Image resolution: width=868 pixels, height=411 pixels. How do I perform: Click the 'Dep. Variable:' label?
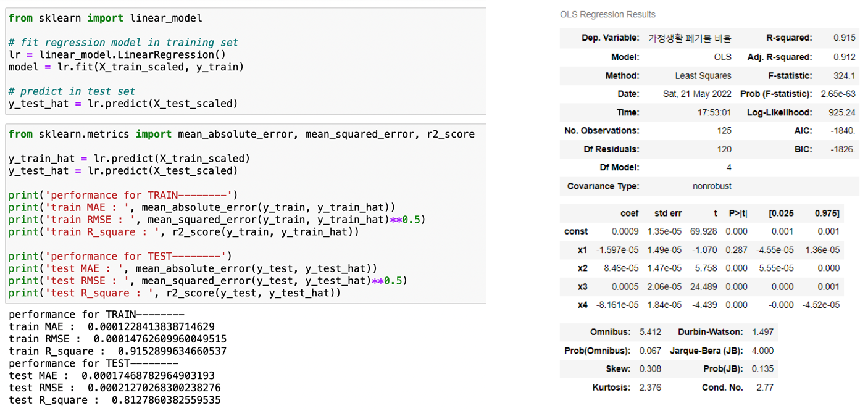point(610,38)
